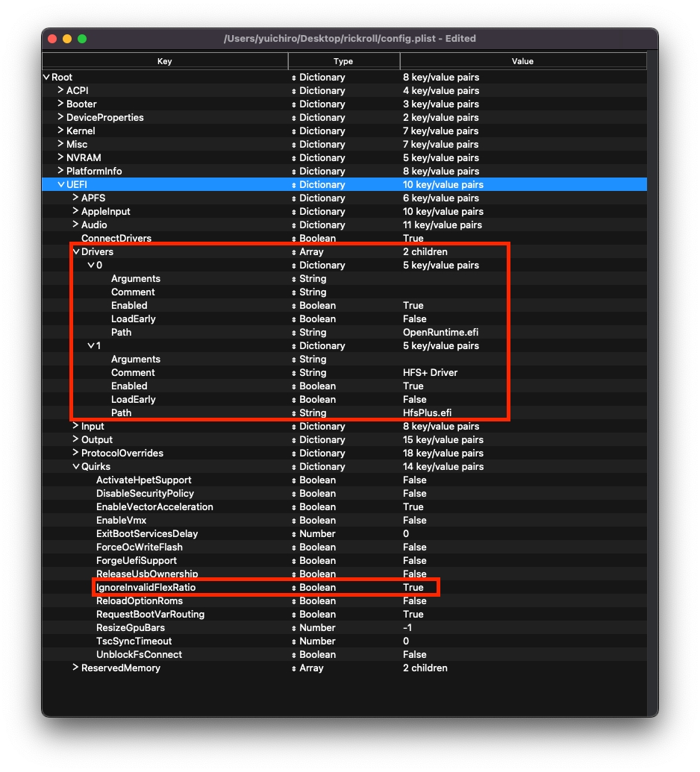
Task: Click the yellow minimize window button
Action: point(67,39)
